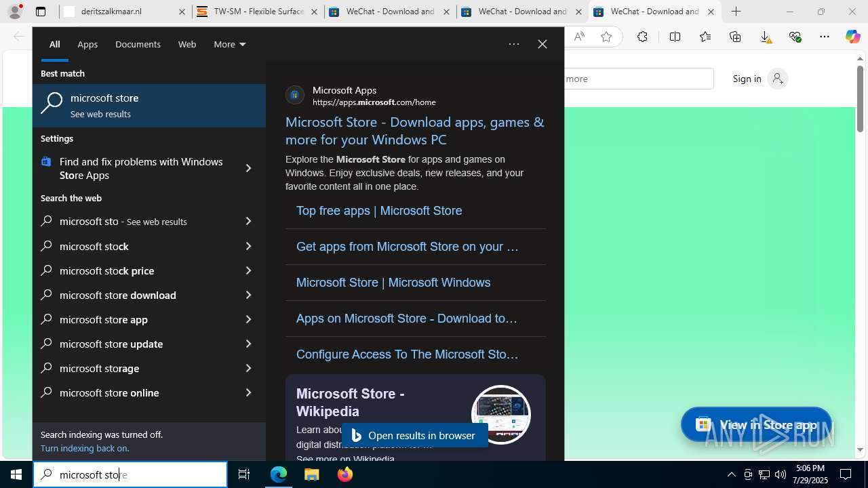Expand arrow for 'microsoft storage' suggestion
This screenshot has width=868, height=488.
click(248, 368)
